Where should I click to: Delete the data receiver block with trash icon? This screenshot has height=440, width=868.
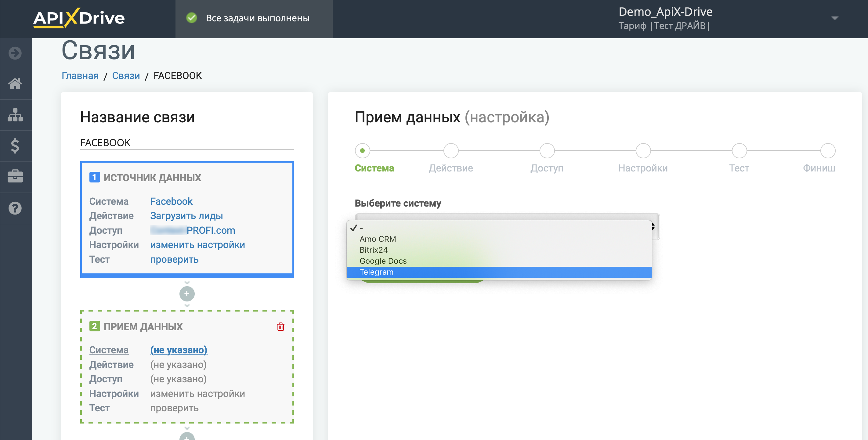[281, 326]
